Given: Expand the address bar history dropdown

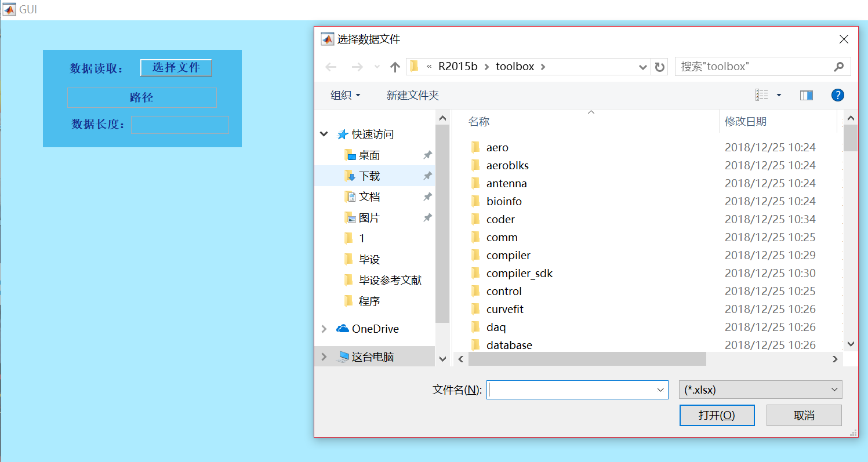Looking at the screenshot, I should [x=643, y=67].
